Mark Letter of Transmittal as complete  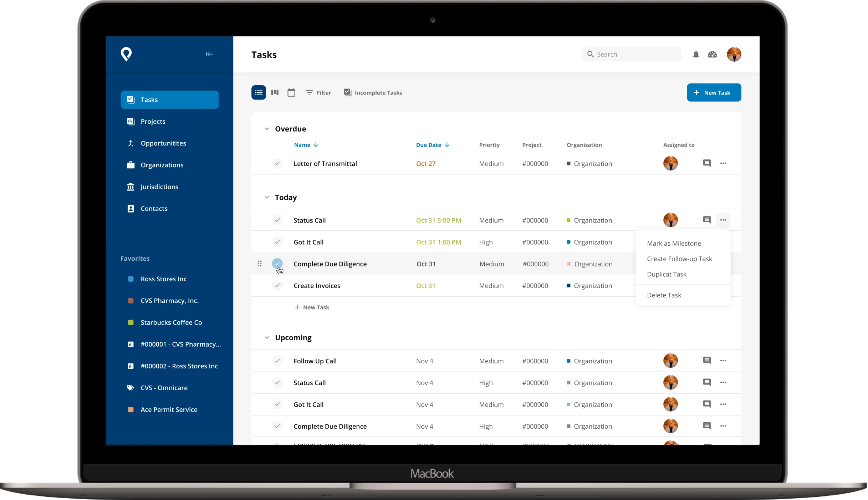[x=277, y=163]
